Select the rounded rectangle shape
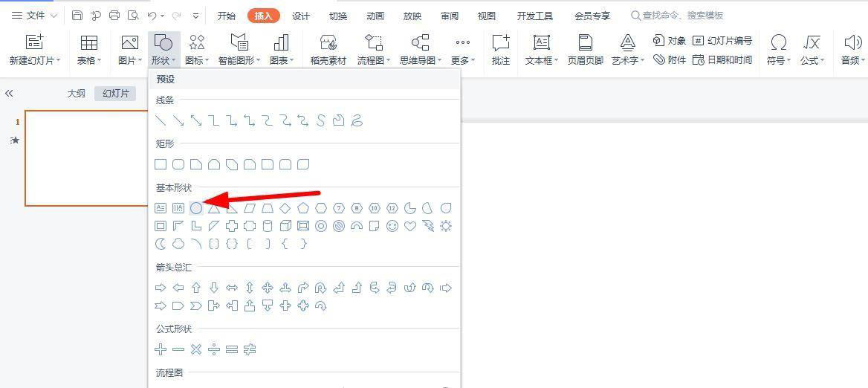868x388 pixels. click(x=178, y=164)
